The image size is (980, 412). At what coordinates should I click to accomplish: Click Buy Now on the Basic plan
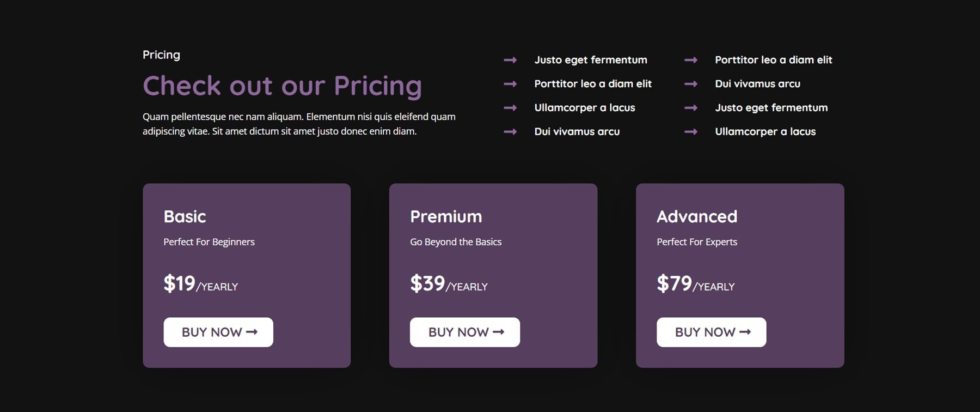click(218, 331)
